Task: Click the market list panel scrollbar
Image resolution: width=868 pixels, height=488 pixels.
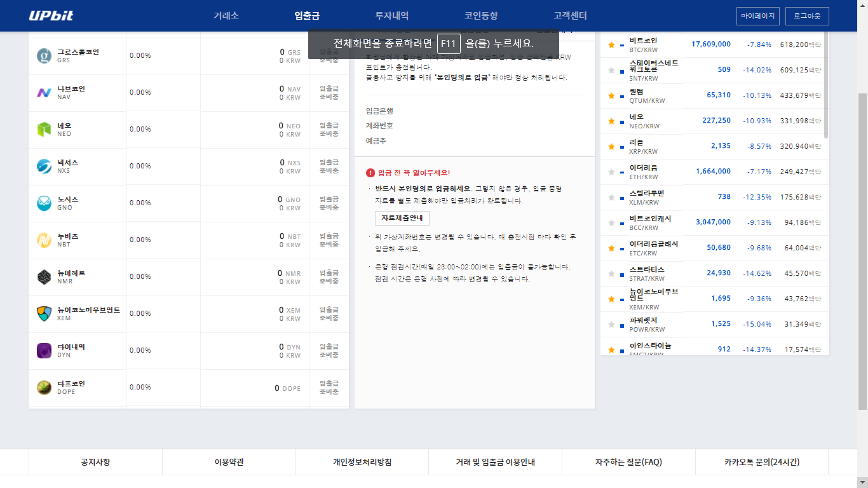Action: coord(826,85)
